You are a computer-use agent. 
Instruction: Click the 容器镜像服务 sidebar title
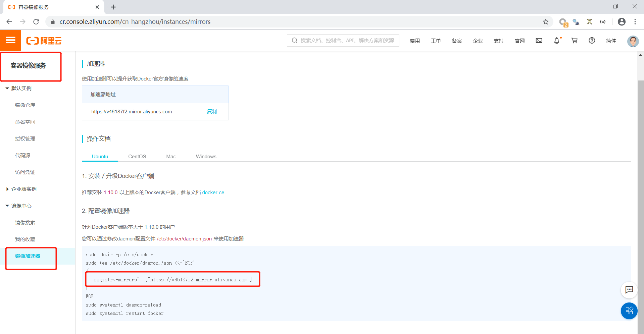click(28, 66)
